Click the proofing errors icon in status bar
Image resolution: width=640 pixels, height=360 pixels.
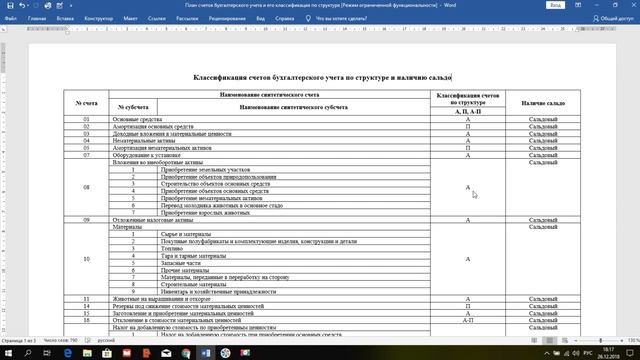click(x=88, y=340)
